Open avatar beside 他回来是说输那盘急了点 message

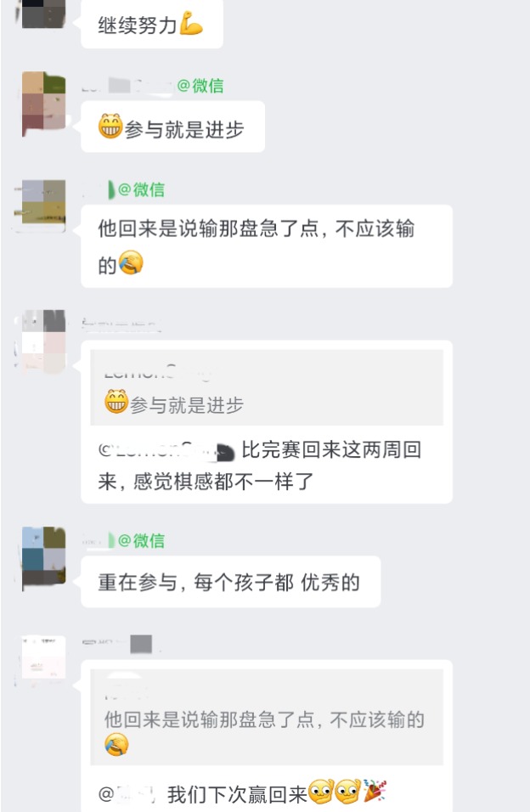click(43, 206)
